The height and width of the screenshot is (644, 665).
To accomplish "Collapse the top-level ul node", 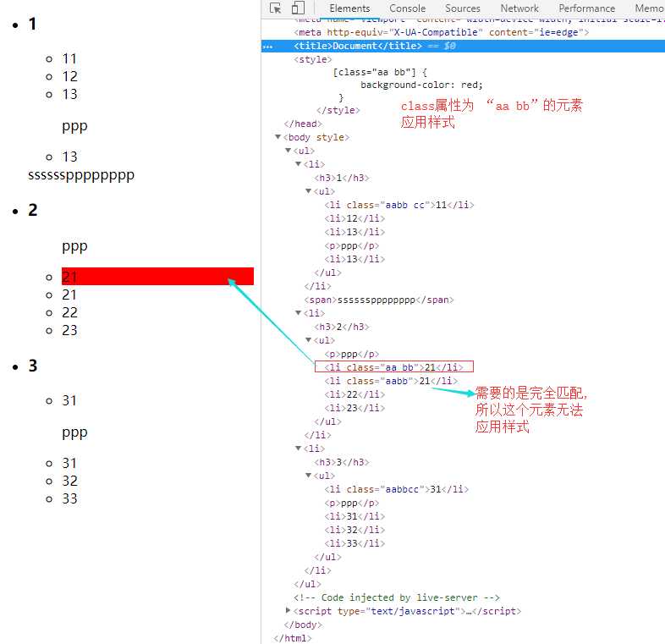I will (288, 150).
